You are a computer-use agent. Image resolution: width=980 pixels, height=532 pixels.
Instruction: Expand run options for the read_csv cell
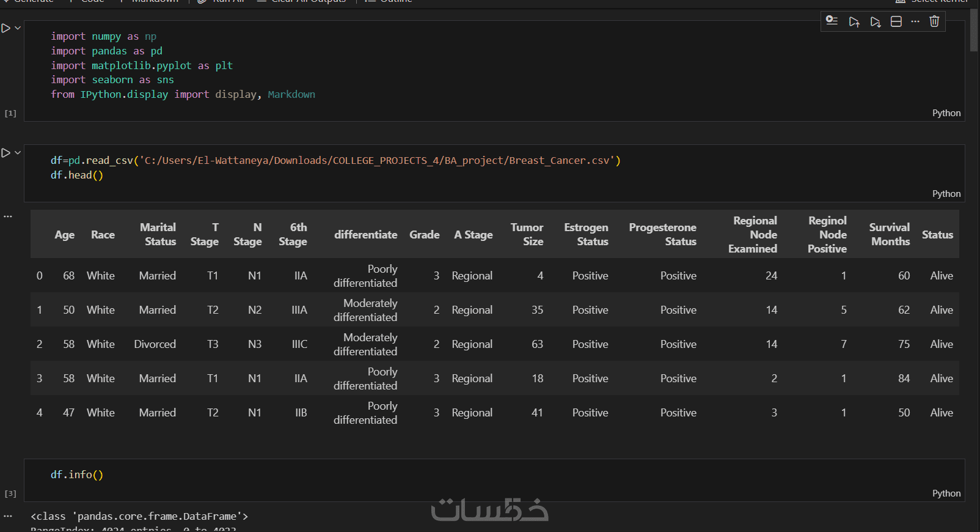(18, 153)
